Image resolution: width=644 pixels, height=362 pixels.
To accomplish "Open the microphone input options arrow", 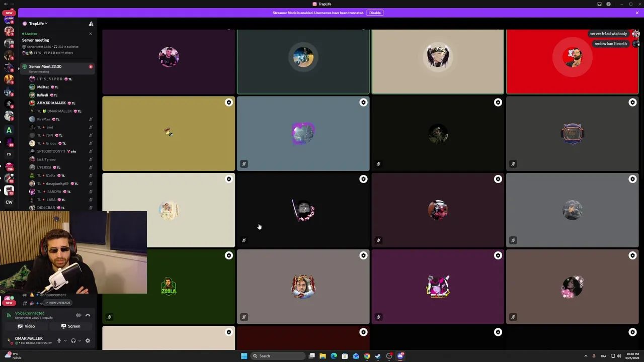I will coord(65,341).
